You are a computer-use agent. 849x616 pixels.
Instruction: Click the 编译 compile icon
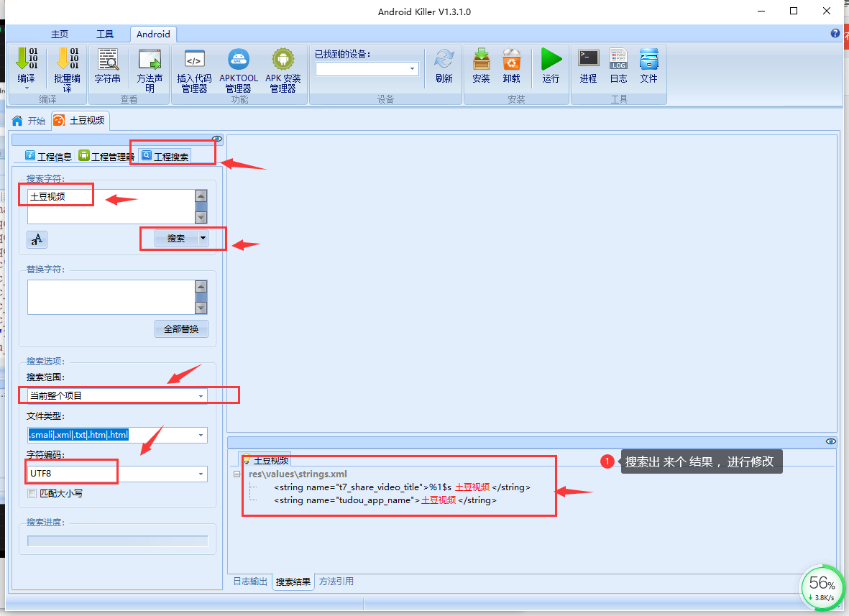(26, 60)
